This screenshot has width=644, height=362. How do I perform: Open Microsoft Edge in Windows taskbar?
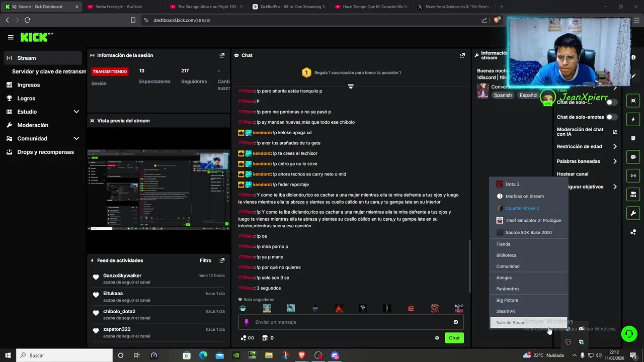pos(203,355)
